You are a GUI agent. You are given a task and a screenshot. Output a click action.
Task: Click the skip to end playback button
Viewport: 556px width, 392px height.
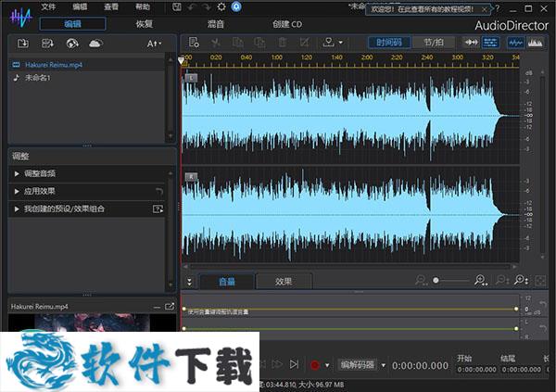click(x=294, y=364)
